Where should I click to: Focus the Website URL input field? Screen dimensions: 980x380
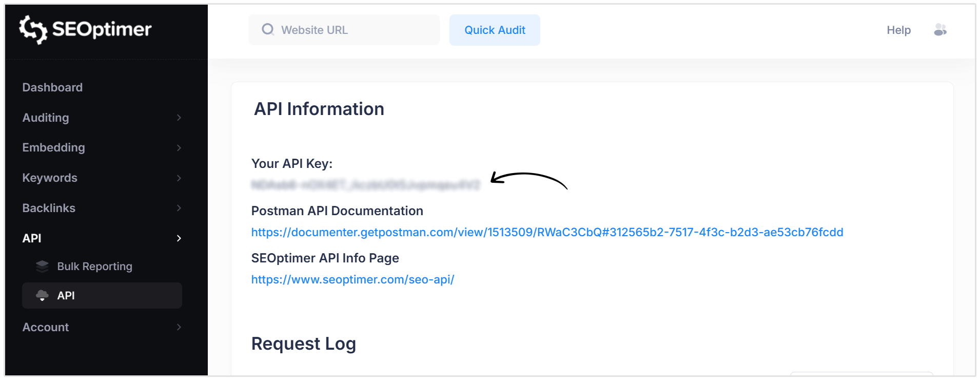click(x=344, y=30)
